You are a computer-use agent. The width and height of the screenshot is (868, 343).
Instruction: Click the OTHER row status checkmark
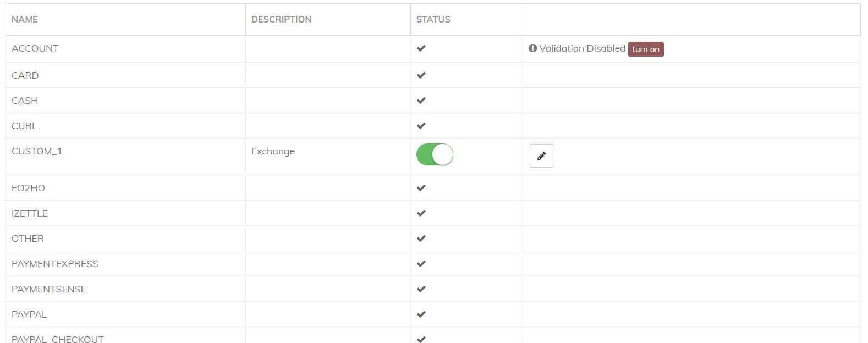[x=421, y=239]
